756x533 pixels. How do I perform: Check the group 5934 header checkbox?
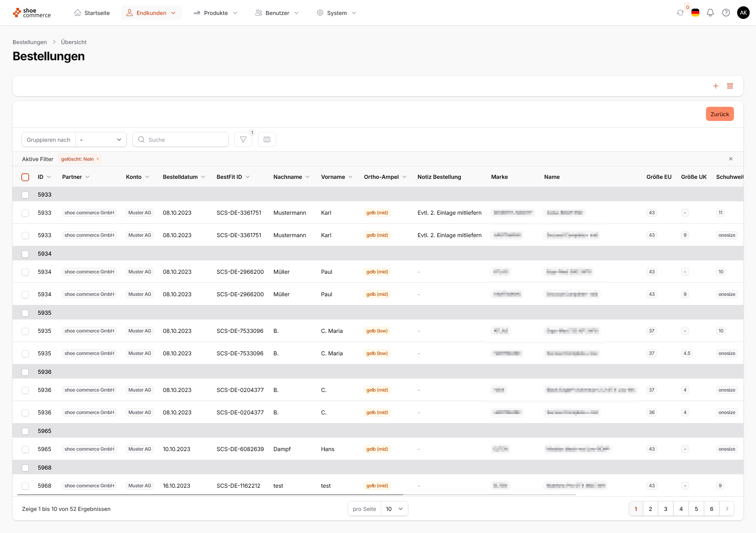[x=25, y=254]
